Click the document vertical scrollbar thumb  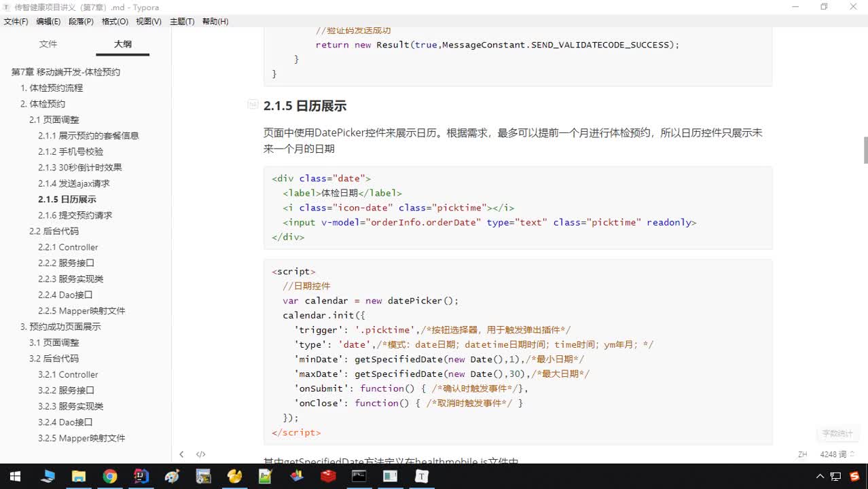865,149
